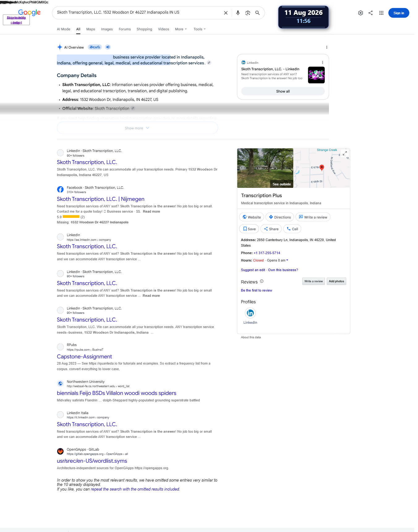The width and height of the screenshot is (418, 532).
Task: Click Be the first to review
Action: click(x=257, y=290)
